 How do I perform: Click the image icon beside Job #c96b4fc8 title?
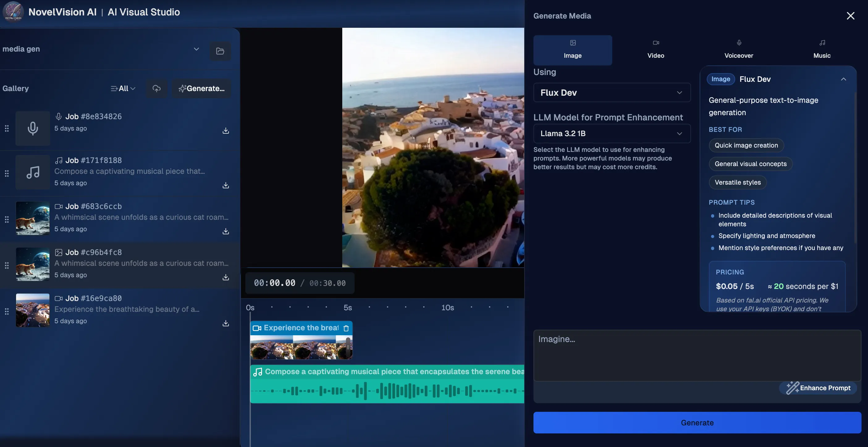point(59,252)
